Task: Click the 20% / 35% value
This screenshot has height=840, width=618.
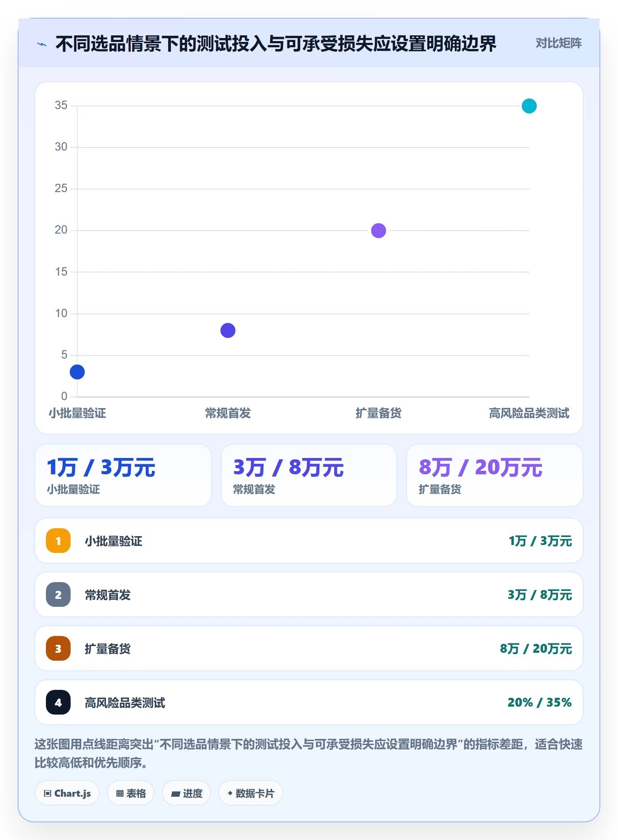Action: pos(539,702)
